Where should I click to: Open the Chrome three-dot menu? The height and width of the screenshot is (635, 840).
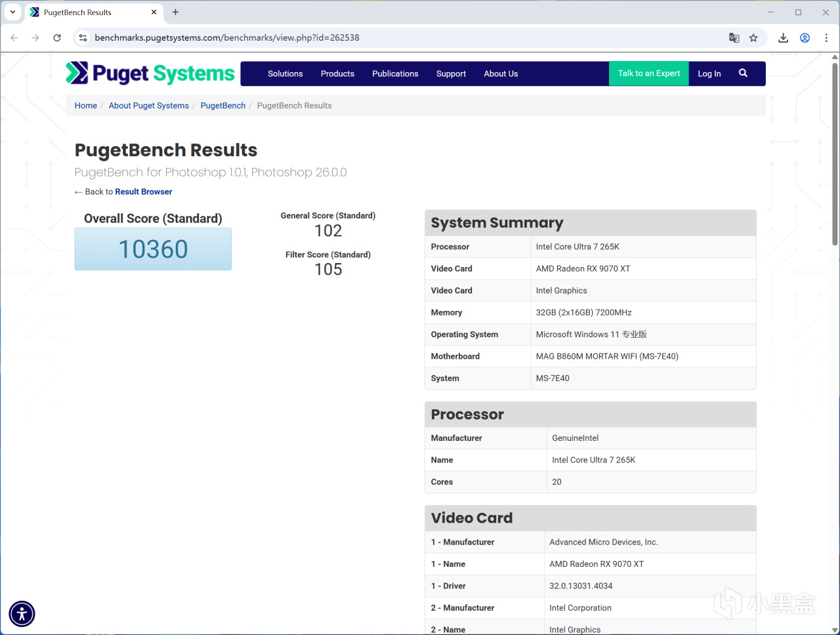point(826,38)
